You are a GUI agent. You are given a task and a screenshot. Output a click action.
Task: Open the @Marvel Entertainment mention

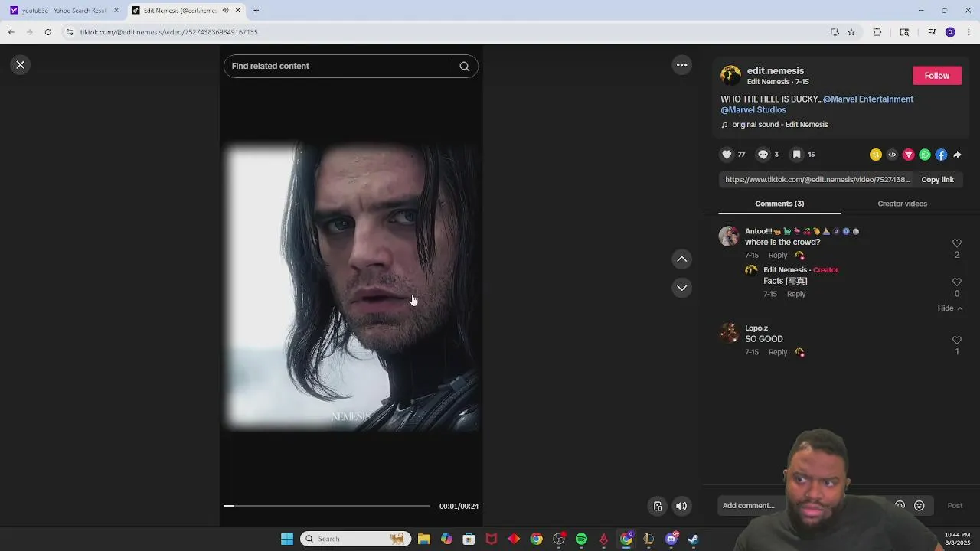[x=868, y=99]
